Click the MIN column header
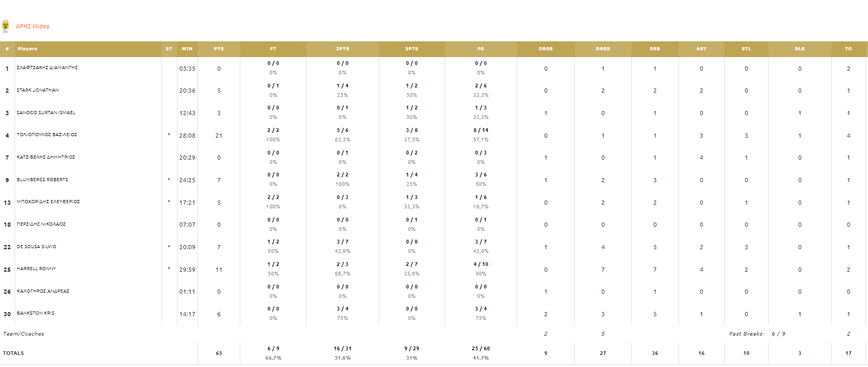The image size is (868, 367). 187,49
